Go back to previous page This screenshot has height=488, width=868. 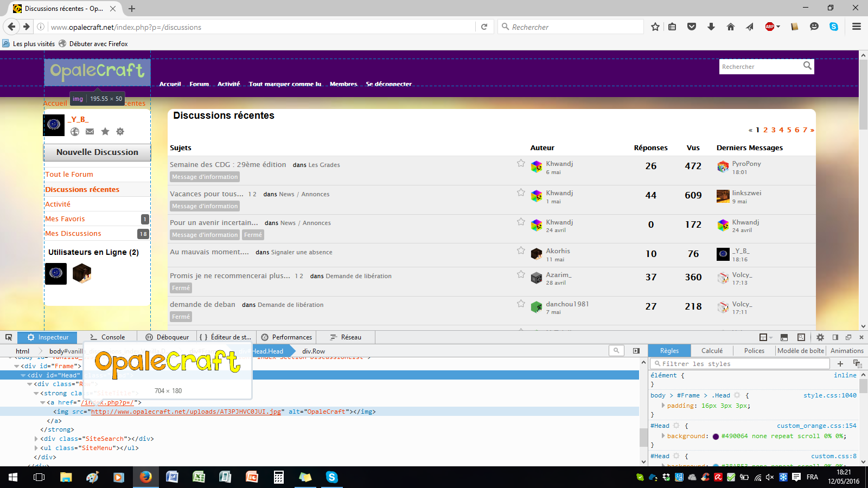click(x=12, y=27)
